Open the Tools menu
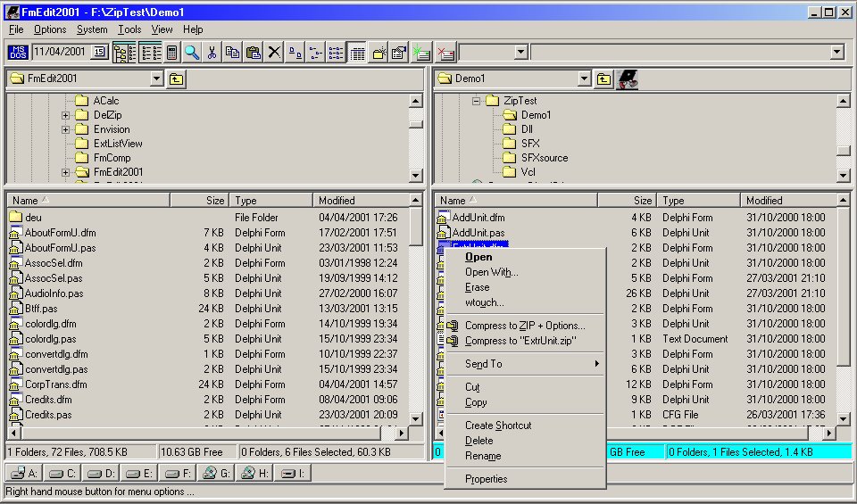The image size is (857, 504). pos(129,29)
